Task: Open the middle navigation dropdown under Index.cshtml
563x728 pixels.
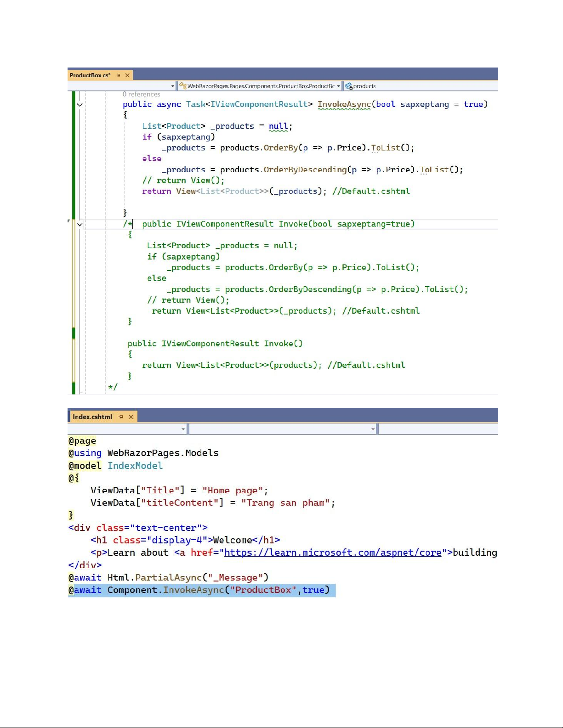Action: [x=373, y=429]
